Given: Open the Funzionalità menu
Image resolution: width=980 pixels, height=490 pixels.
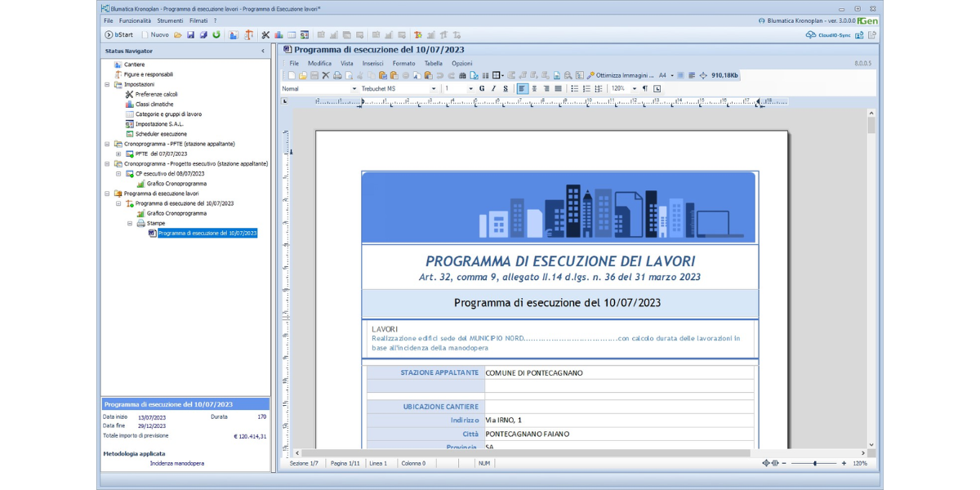Looking at the screenshot, I should click(x=135, y=20).
